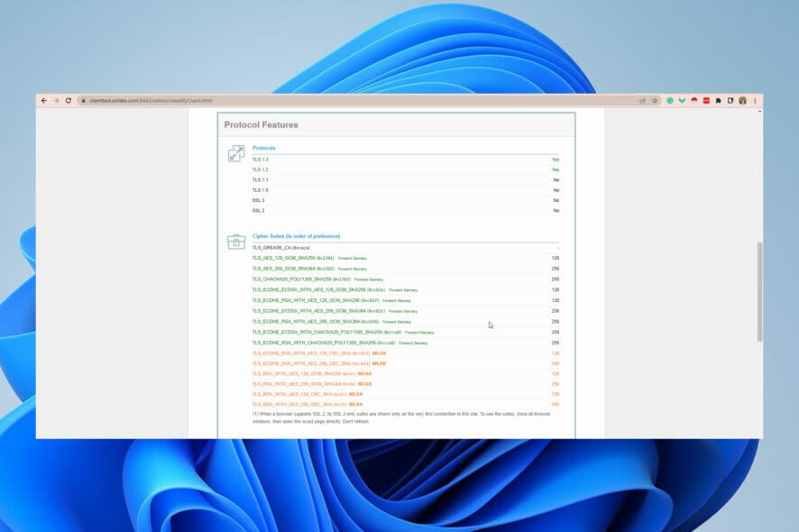Click the scrollbar up arrow

coord(759,111)
